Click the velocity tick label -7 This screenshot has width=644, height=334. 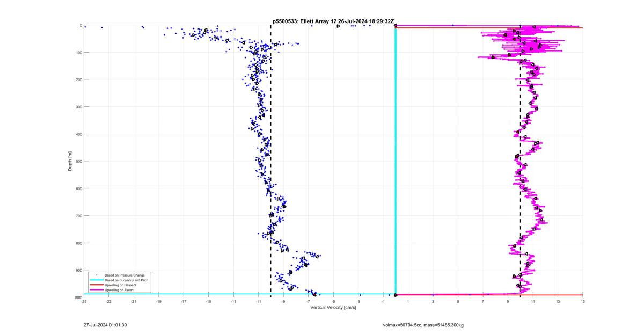pos(308,302)
